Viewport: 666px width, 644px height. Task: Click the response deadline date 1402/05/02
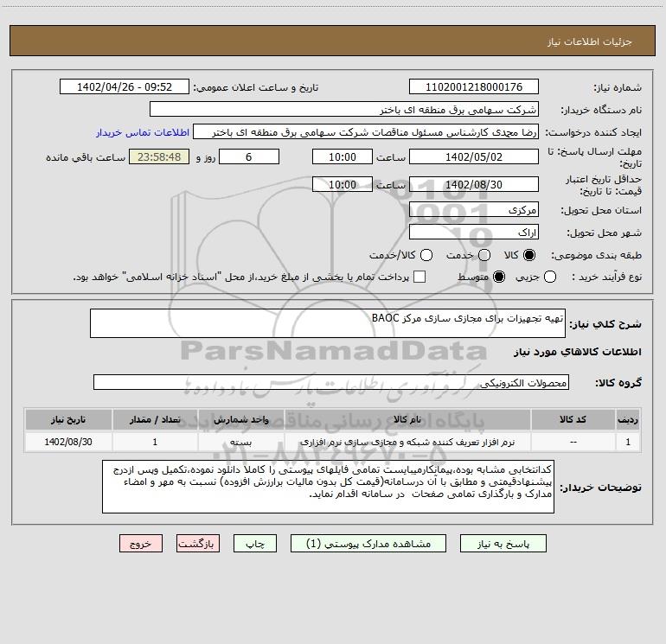474,157
